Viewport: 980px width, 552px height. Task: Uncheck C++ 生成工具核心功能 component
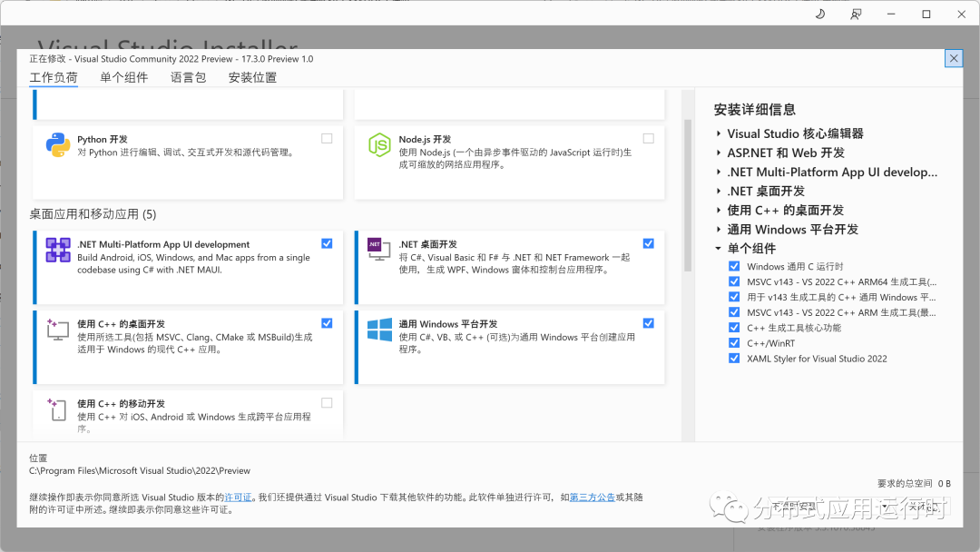(734, 328)
